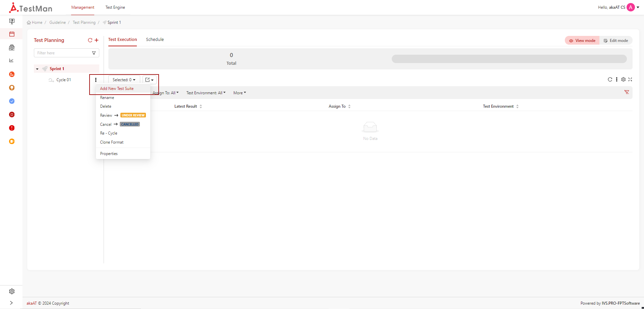Viewport: 644px width, 309px height.
Task: Open the Management top menu
Action: (x=83, y=7)
